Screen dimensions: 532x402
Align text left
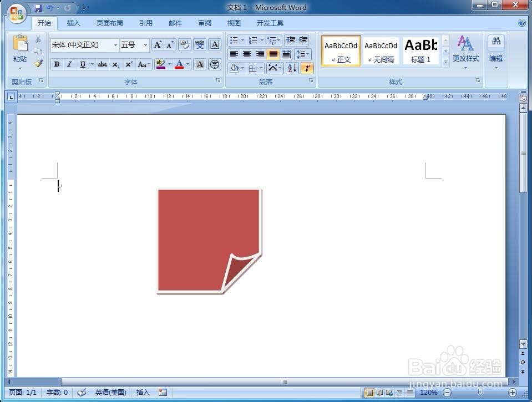pyautogui.click(x=234, y=54)
